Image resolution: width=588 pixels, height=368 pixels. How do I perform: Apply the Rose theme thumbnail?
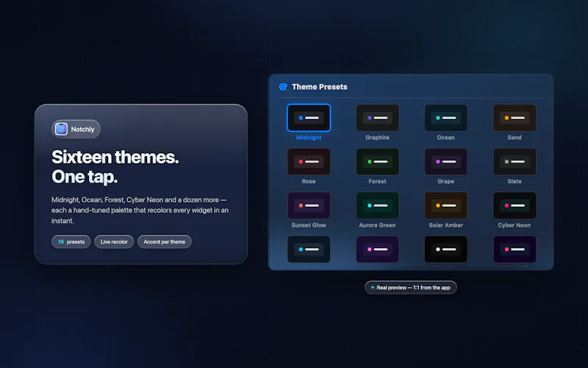[309, 161]
